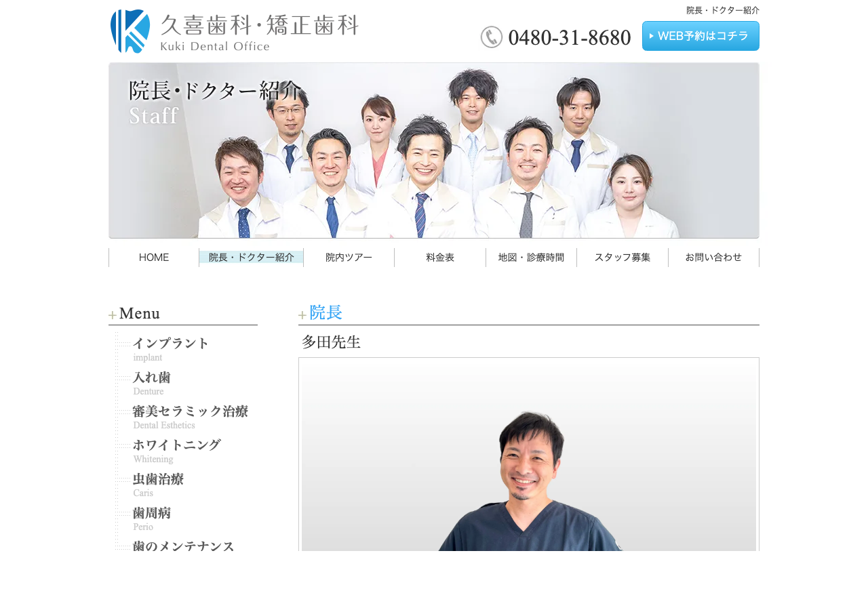Open the 地図・診療時間 navigation tab
The width and height of the screenshot is (868, 610).
coord(532,258)
